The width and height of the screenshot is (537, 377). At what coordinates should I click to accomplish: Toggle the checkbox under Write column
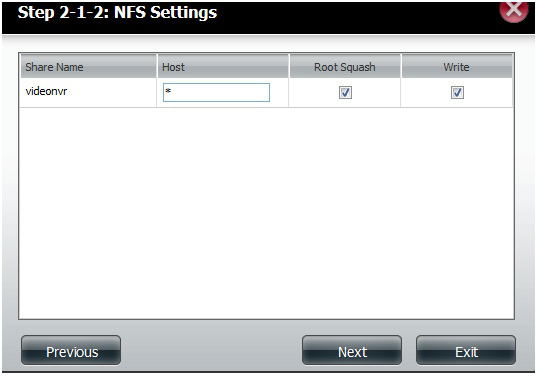click(x=457, y=92)
